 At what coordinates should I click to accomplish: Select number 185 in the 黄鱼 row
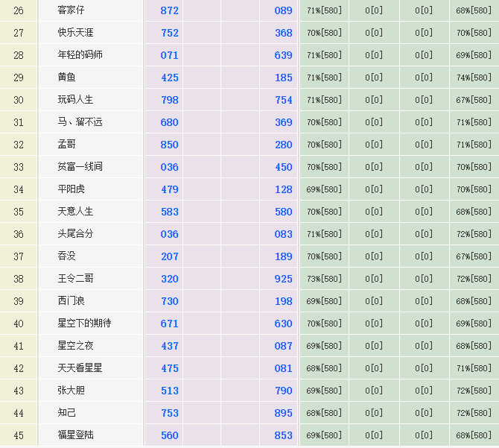click(x=283, y=78)
